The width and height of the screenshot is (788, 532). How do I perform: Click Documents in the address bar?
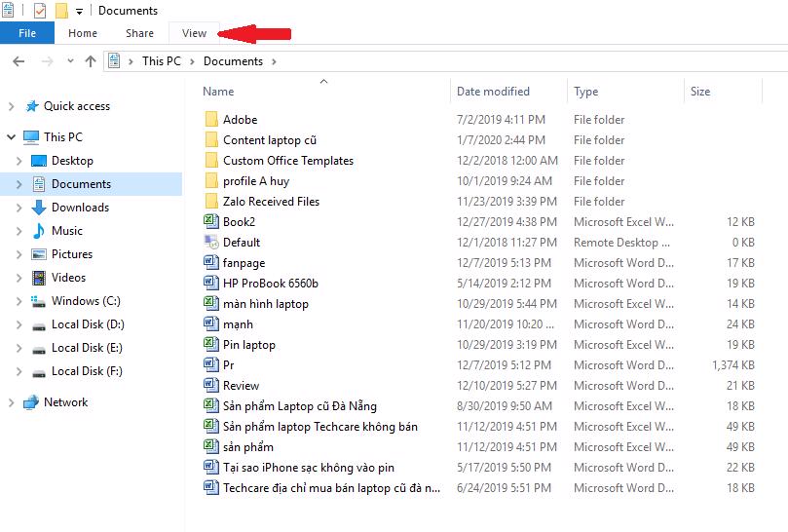[x=233, y=61]
